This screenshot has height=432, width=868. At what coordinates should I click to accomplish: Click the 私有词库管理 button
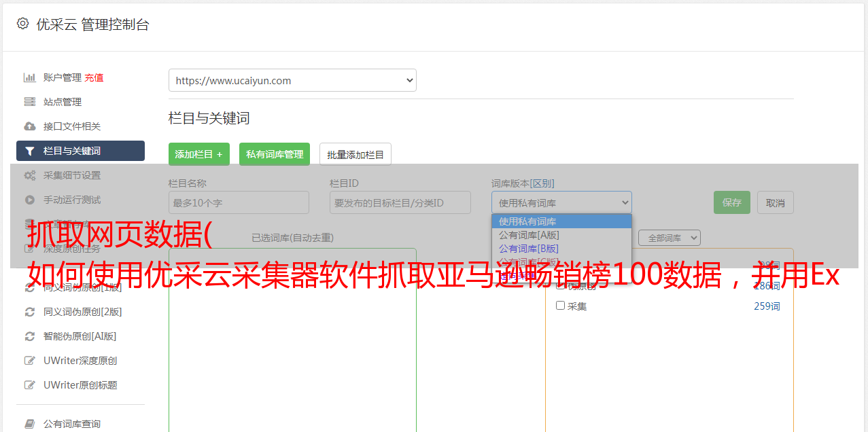[x=275, y=154]
